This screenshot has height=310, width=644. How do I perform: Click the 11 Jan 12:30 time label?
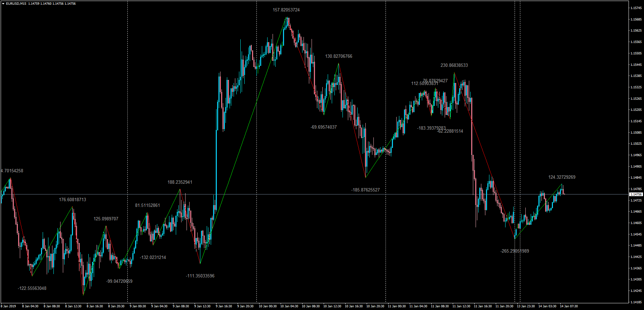pyautogui.click(x=461, y=306)
